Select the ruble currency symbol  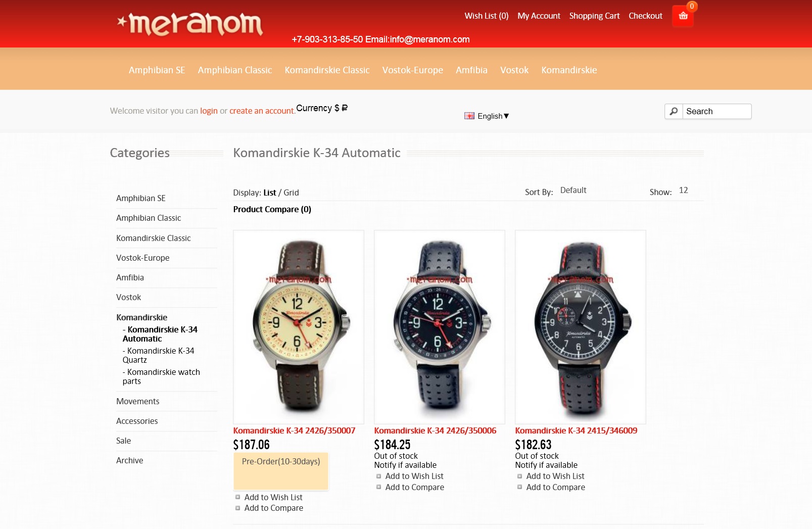345,108
